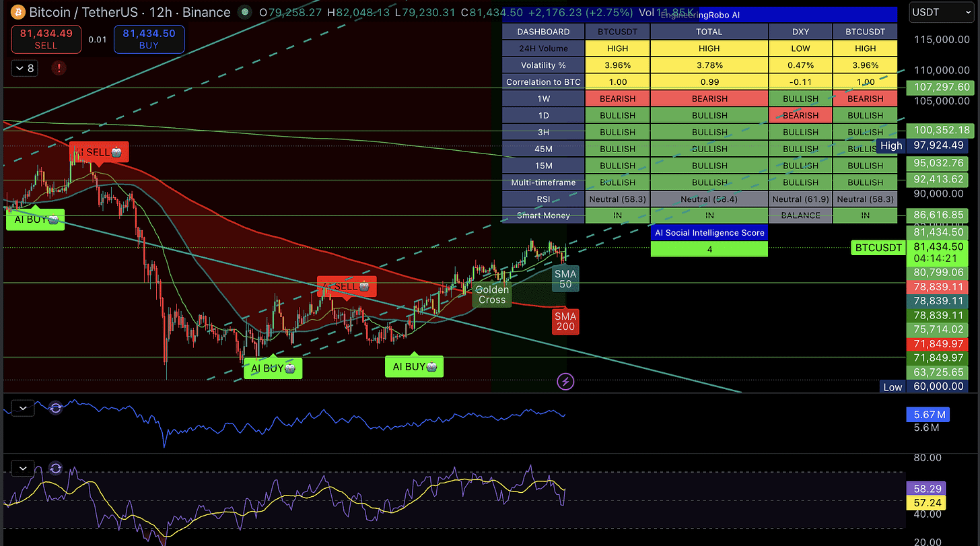Viewport: 980px width, 546px height.
Task: Click the Multi-timeframe row label
Action: [543, 182]
